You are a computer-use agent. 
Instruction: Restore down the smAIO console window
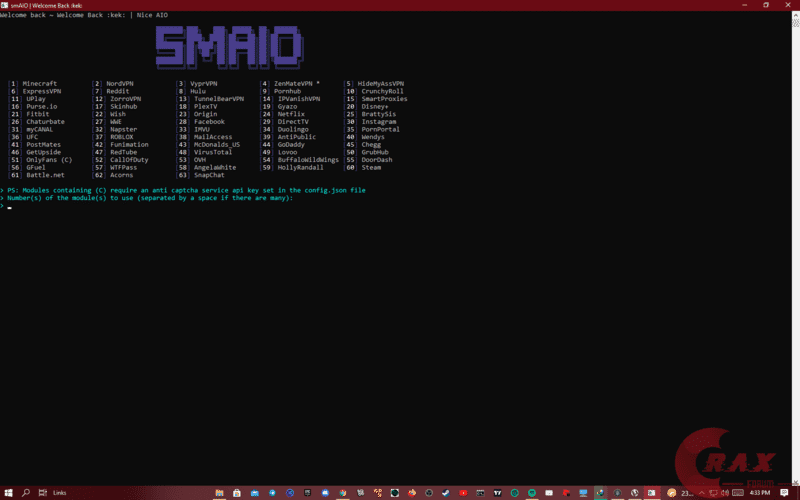pyautogui.click(x=766, y=5)
